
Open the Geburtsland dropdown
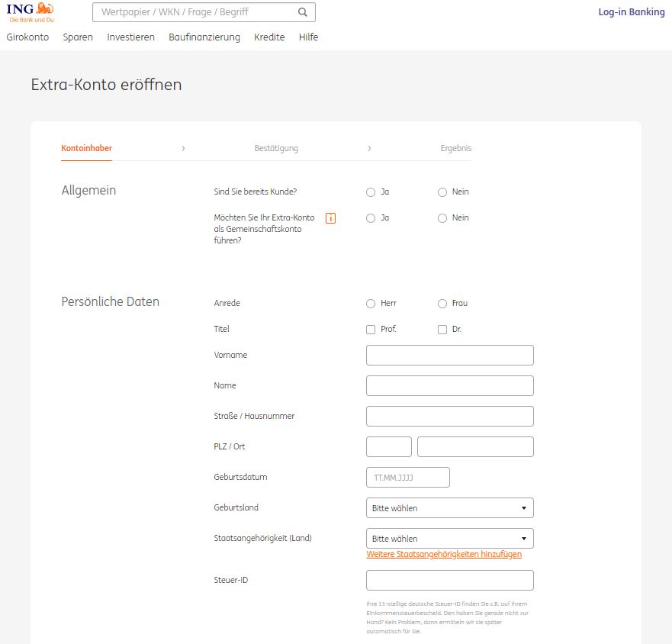click(450, 508)
